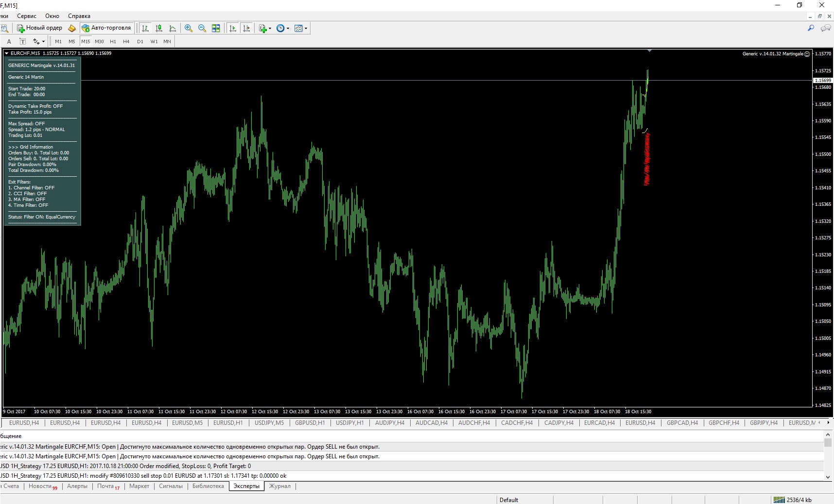Collapse the EURCHF,M15 chart title triangle
The image size is (834, 504).
[7, 53]
